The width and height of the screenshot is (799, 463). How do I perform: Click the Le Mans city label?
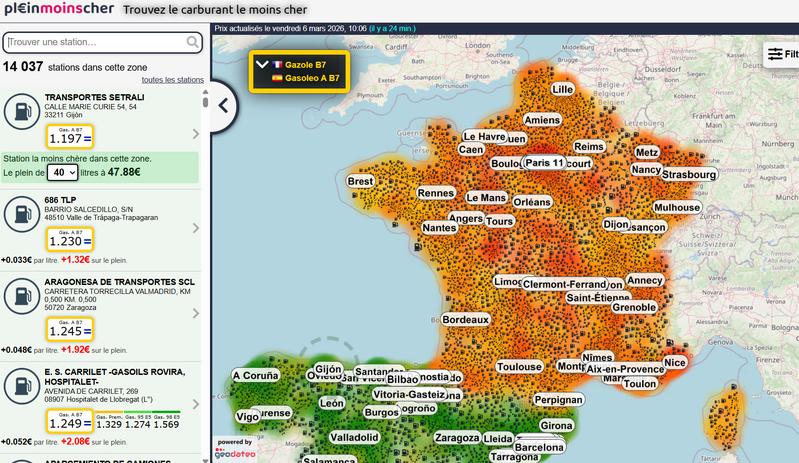click(486, 198)
